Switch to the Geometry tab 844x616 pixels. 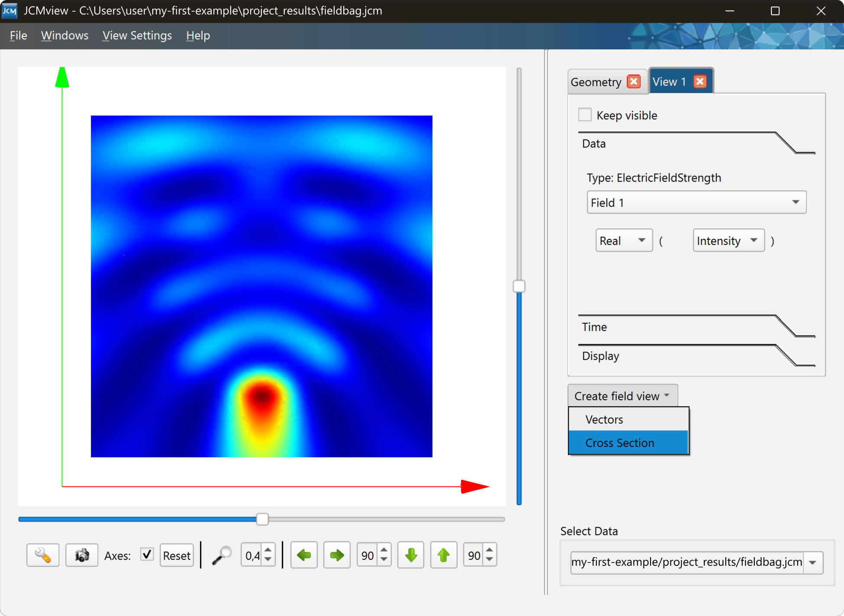pyautogui.click(x=596, y=82)
